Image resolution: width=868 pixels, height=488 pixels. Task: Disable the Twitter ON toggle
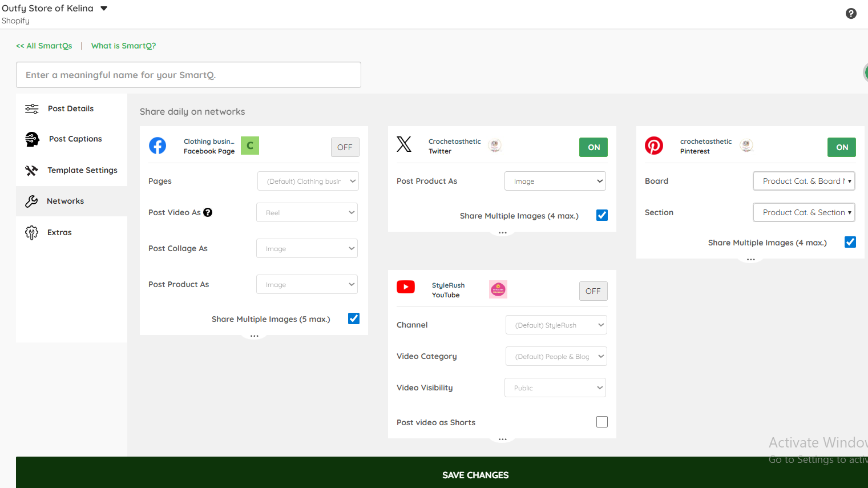(x=594, y=147)
